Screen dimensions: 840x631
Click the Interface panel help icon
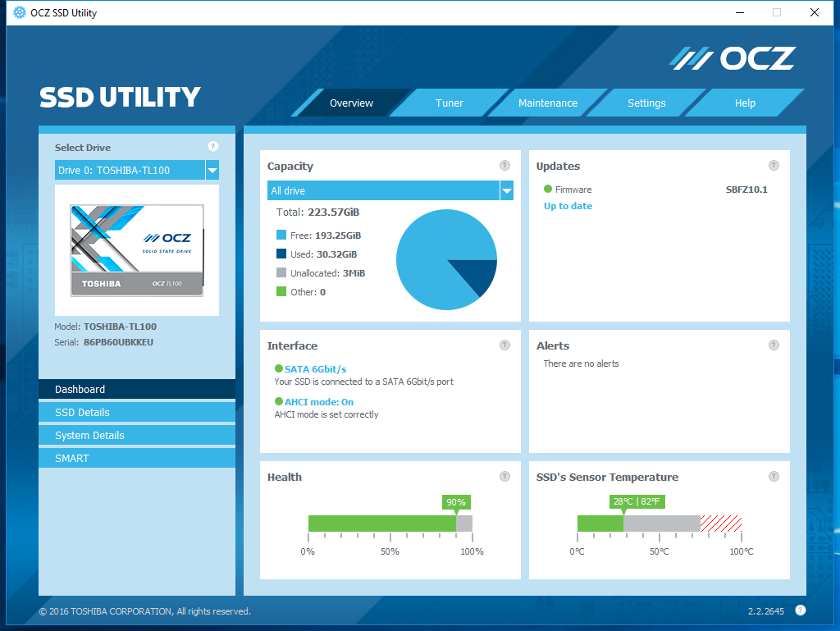point(504,345)
